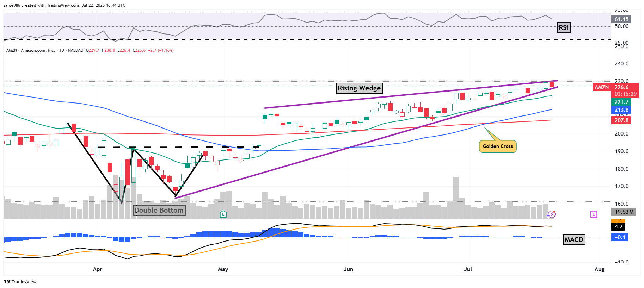644x288 pixels.
Task: Click the green 221.7 moving average value
Action: pyautogui.click(x=621, y=102)
